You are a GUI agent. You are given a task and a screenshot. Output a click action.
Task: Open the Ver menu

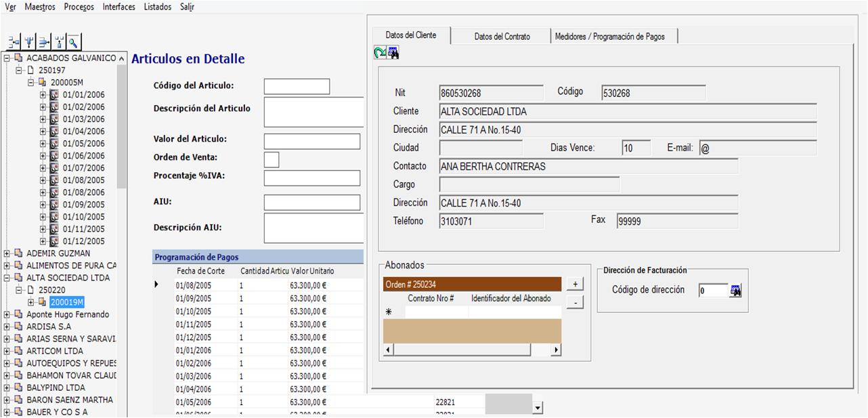click(10, 7)
